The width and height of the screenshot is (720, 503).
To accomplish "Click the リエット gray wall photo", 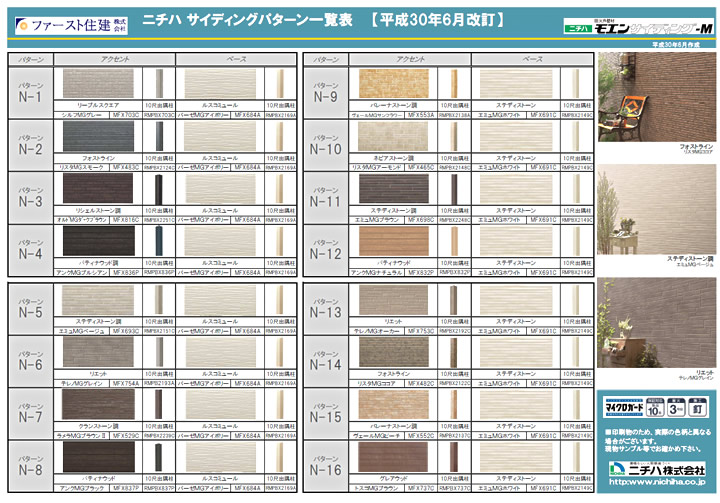I will [x=657, y=322].
